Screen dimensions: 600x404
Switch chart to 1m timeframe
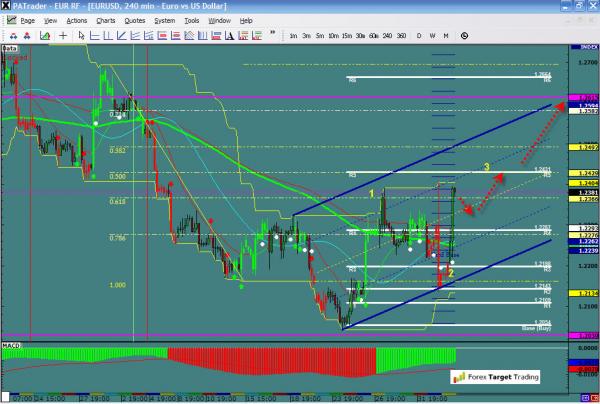point(293,36)
